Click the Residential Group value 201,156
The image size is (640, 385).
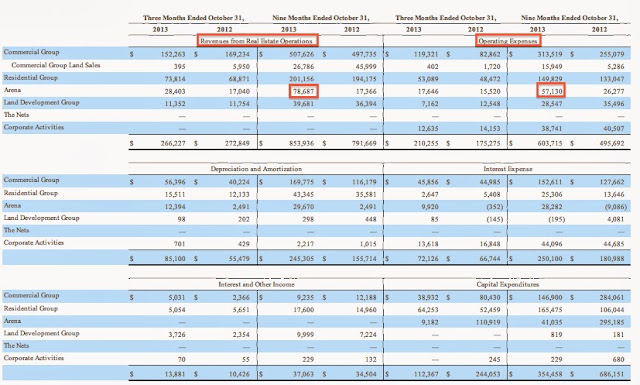[x=302, y=79]
